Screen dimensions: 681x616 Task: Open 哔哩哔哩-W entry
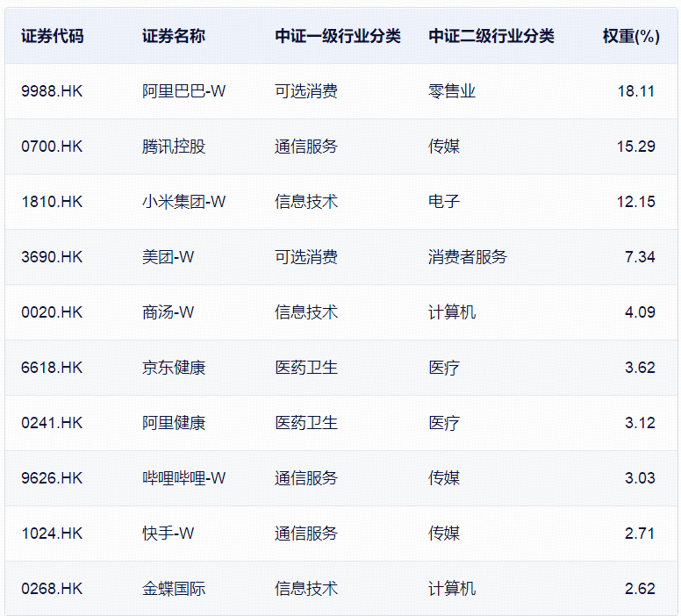[x=183, y=478]
